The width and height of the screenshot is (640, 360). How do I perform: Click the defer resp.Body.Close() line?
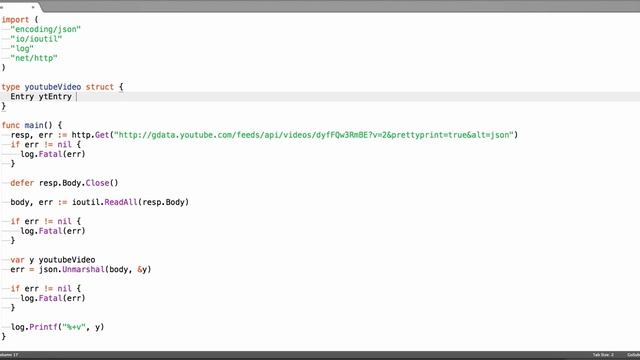point(64,183)
